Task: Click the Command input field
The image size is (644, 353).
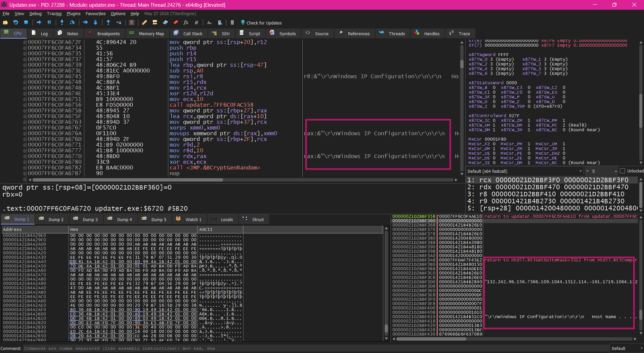Action: coord(316,348)
